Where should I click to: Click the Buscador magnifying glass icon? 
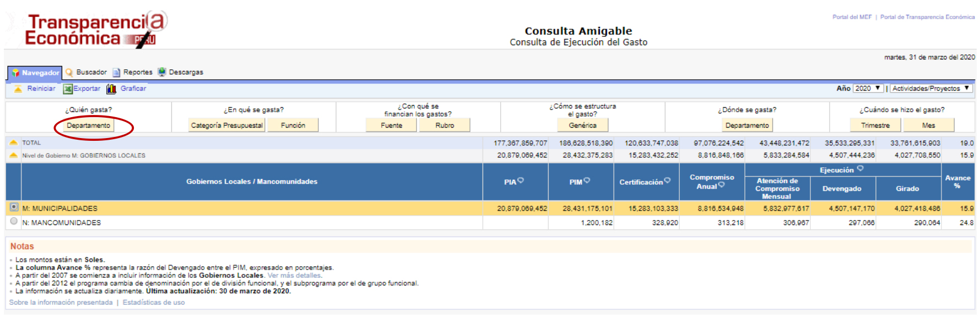coord(69,73)
